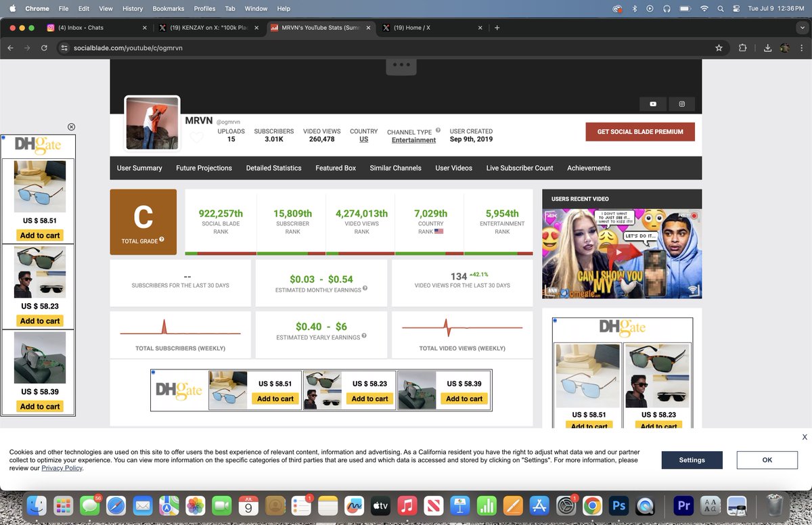Open the Featured Box tab

click(336, 168)
